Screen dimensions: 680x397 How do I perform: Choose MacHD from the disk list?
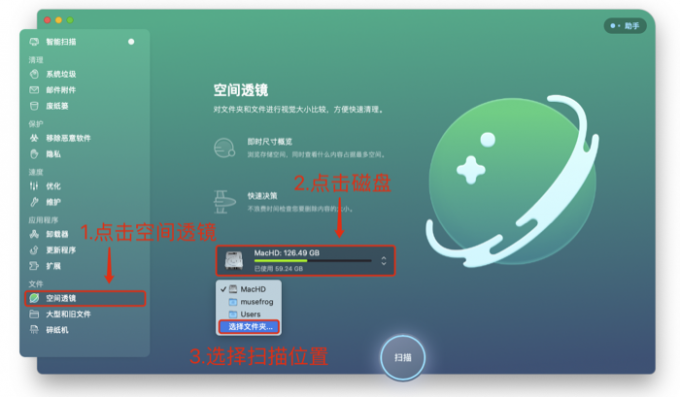(x=248, y=289)
